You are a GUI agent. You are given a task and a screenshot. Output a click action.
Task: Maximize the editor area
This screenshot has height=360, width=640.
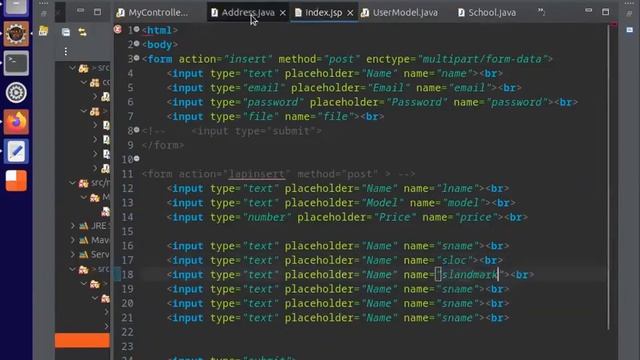[605, 12]
